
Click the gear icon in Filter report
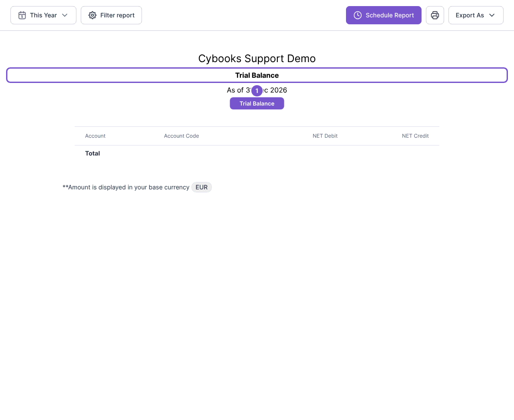(x=92, y=15)
